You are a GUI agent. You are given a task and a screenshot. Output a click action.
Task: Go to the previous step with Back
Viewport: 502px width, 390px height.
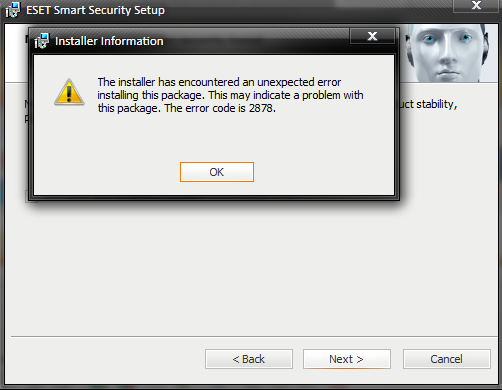(x=249, y=359)
